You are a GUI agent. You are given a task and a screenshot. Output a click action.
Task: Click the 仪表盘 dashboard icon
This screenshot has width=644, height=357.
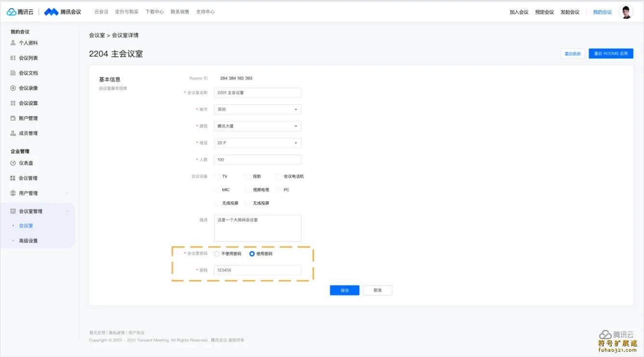13,163
